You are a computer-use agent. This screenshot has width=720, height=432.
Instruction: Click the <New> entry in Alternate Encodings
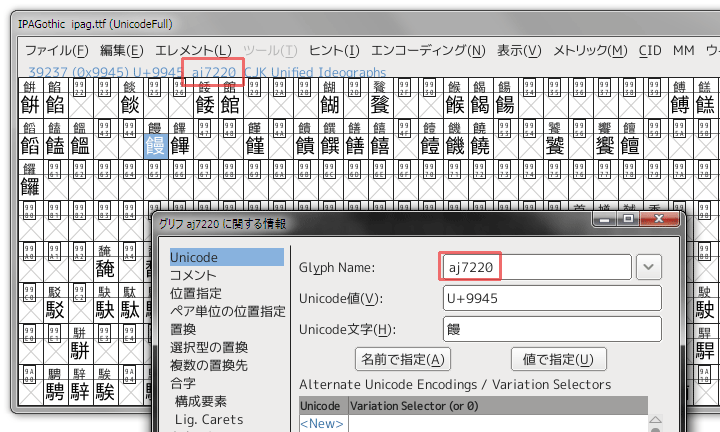(x=322, y=423)
